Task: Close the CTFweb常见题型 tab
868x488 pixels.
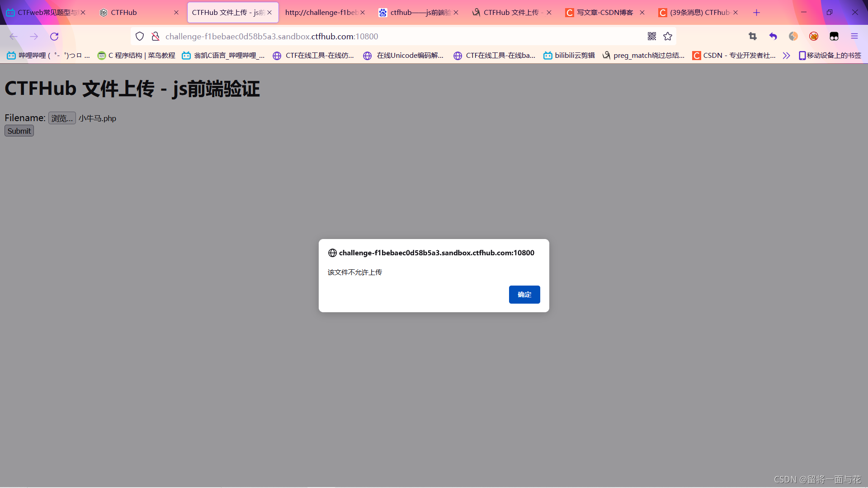Action: point(83,13)
